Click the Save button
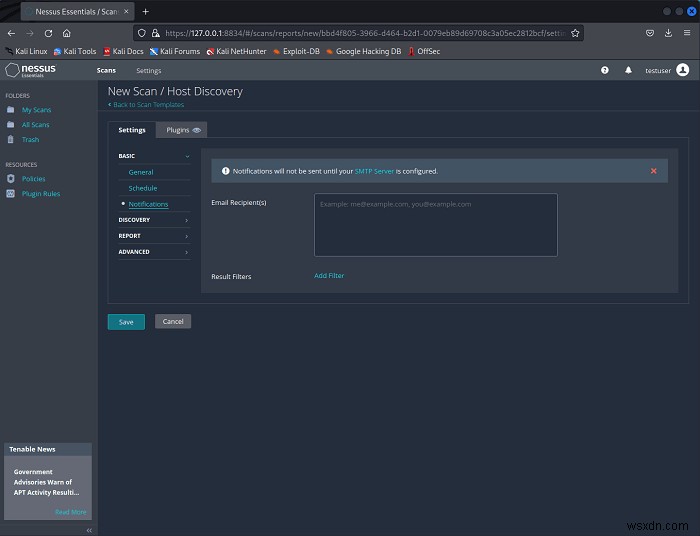 click(x=126, y=322)
